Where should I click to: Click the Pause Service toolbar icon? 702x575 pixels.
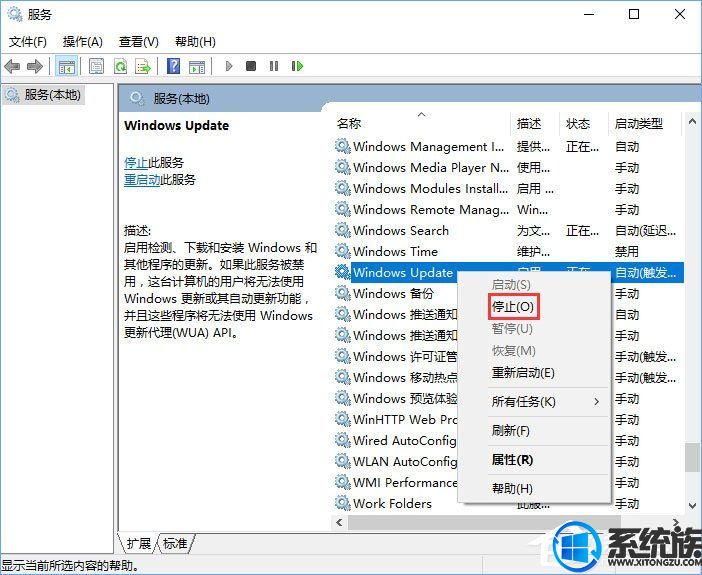[x=274, y=66]
